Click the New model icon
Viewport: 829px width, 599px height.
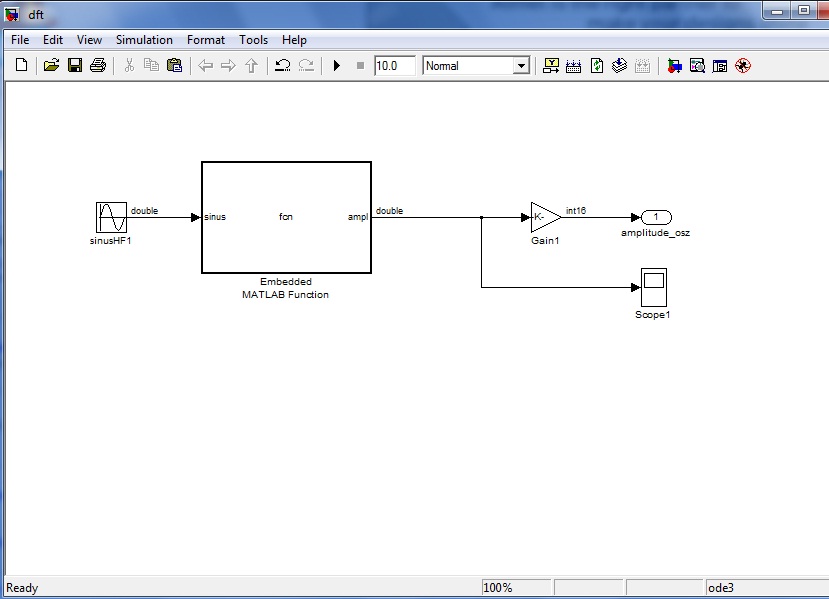[x=22, y=66]
